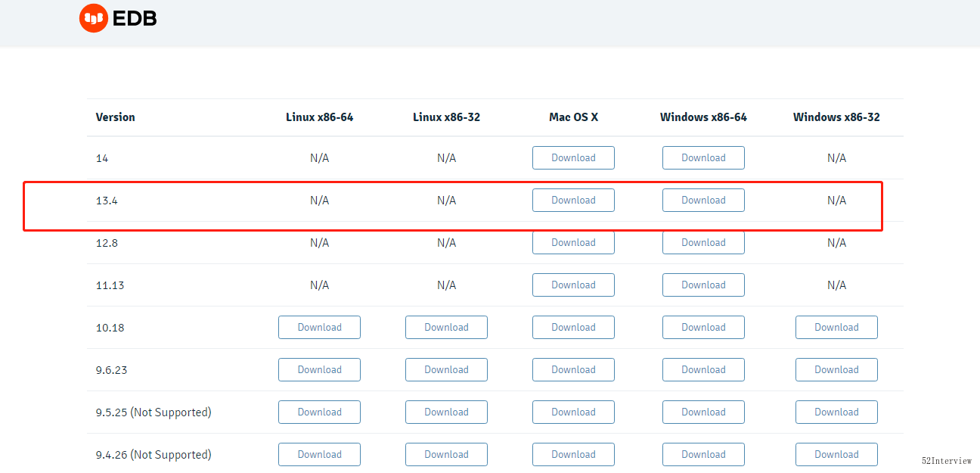Select the version 14 row label
The width and height of the screenshot is (980, 473).
pos(102,158)
